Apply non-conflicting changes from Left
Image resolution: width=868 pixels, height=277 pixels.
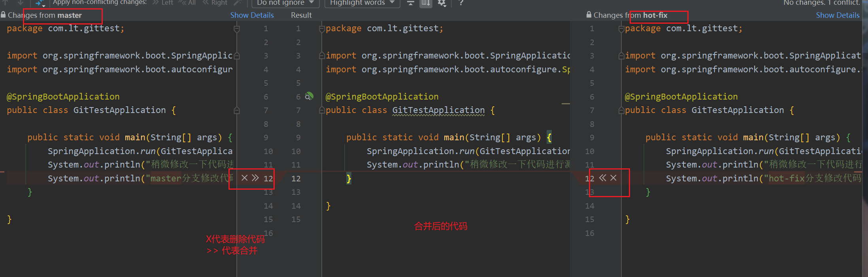(x=163, y=3)
